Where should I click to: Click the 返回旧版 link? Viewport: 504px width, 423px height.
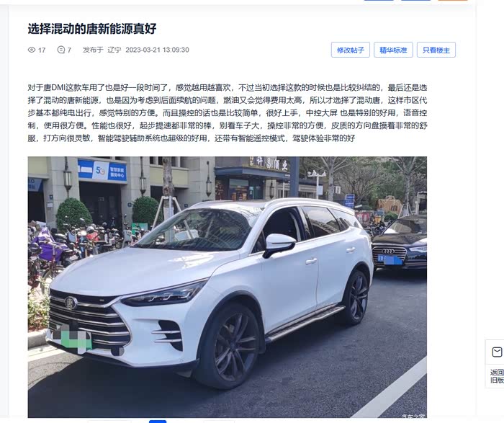[x=497, y=376]
